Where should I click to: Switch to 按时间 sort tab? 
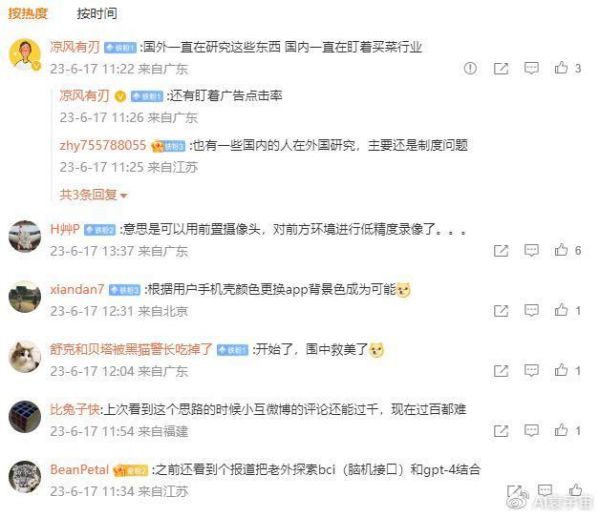(97, 14)
